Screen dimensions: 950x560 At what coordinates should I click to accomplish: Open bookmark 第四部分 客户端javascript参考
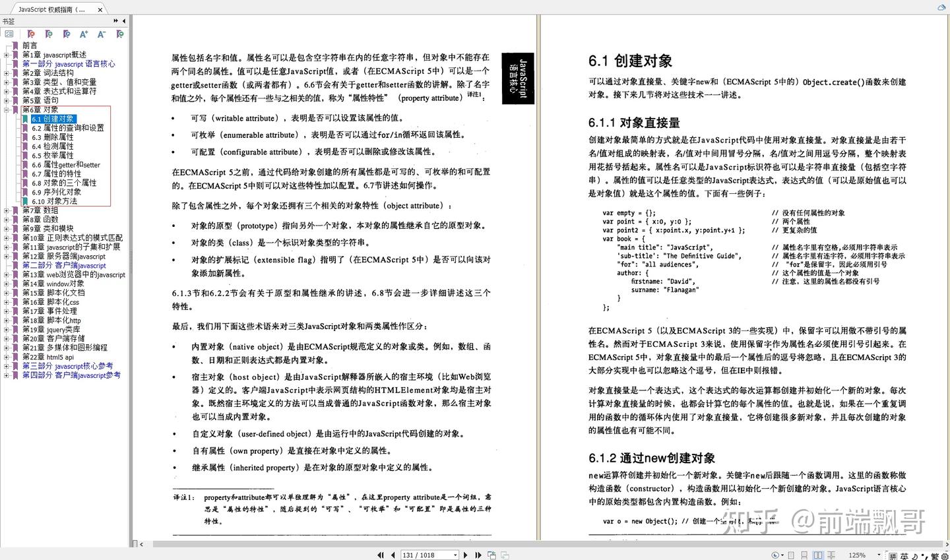(x=71, y=375)
